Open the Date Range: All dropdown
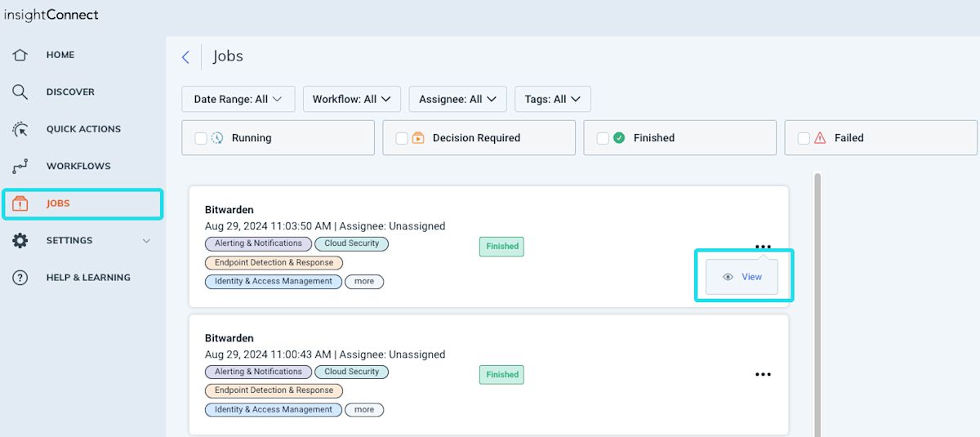Screen dimensions: 980x437 (238, 99)
